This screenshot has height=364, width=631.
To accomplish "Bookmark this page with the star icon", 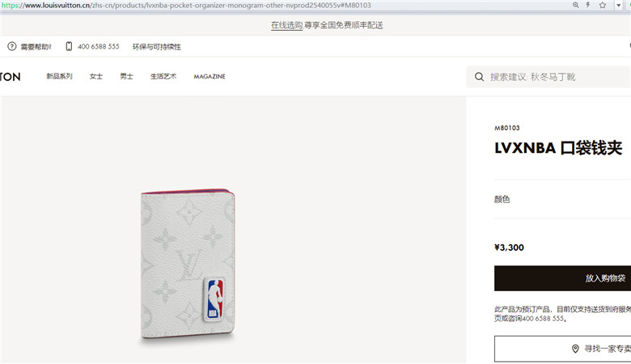I will pos(603,5).
